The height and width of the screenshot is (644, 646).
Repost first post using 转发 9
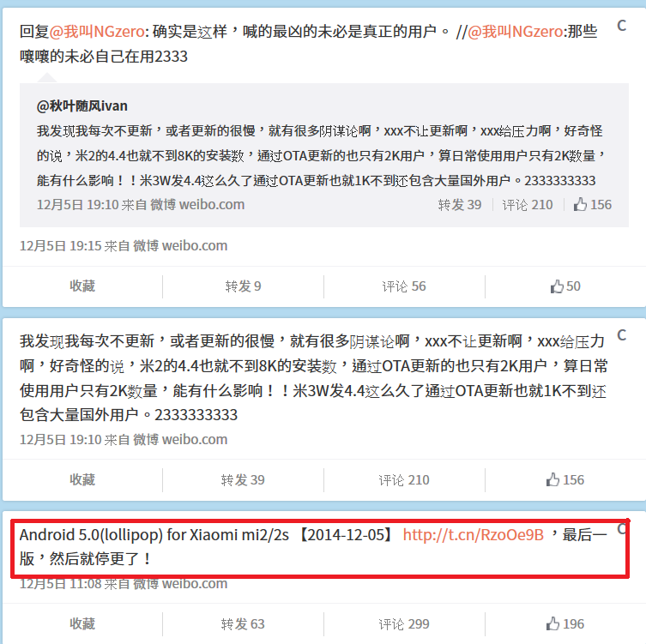[243, 286]
